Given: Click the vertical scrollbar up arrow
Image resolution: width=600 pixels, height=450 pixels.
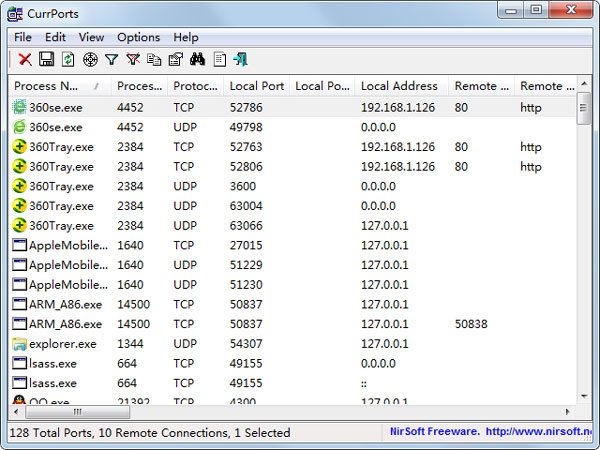Looking at the screenshot, I should (x=584, y=83).
